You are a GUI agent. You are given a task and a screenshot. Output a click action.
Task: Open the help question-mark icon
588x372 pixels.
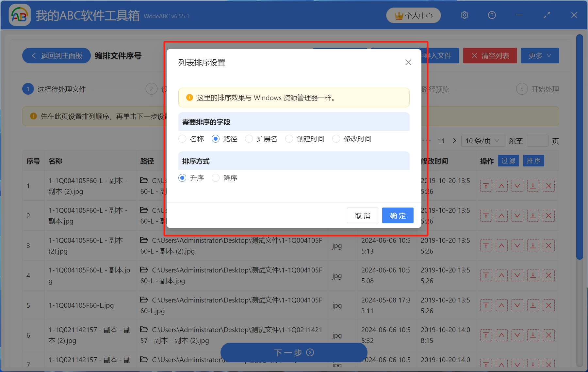tap(491, 15)
